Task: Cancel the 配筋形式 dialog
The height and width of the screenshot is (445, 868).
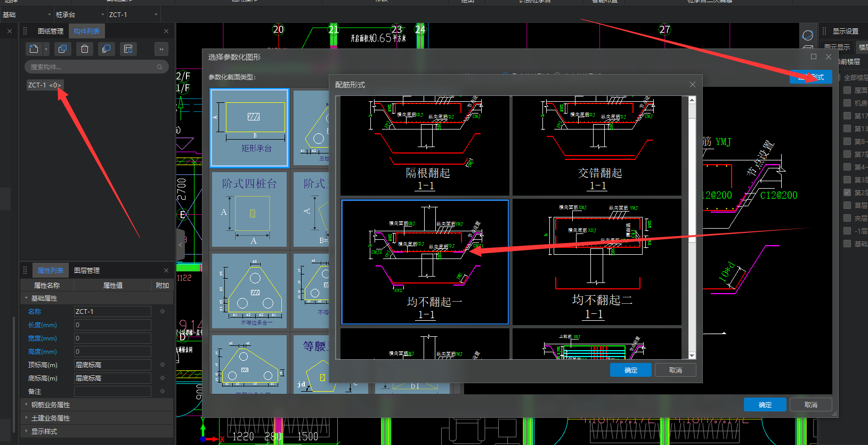Action: point(675,370)
